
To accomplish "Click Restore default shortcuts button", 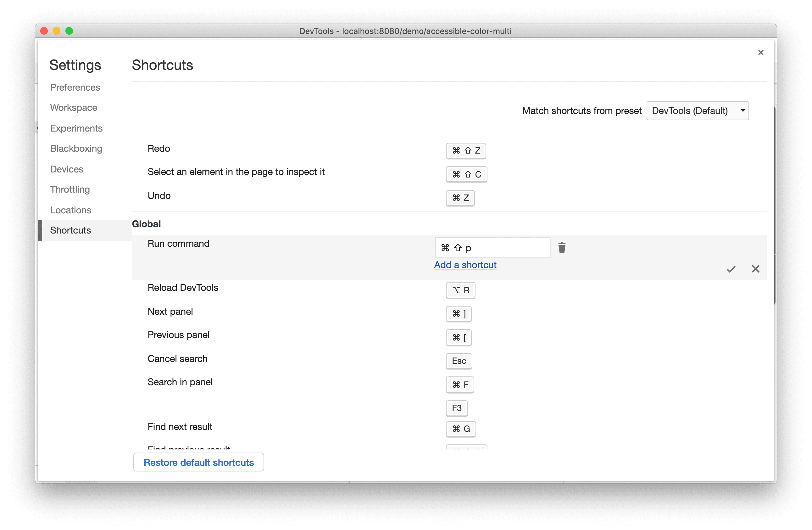I will click(x=198, y=463).
